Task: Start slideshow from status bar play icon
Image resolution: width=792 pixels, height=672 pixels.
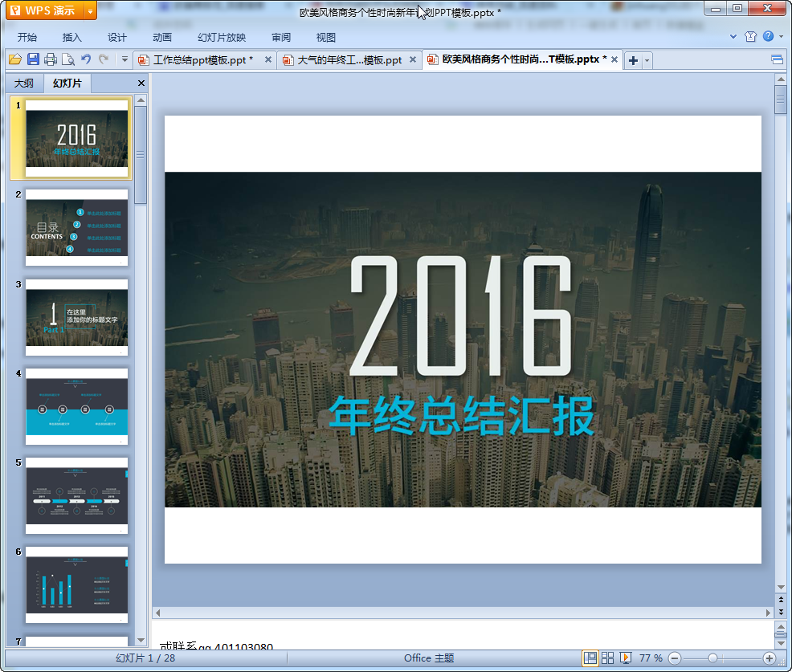Action: (x=625, y=658)
